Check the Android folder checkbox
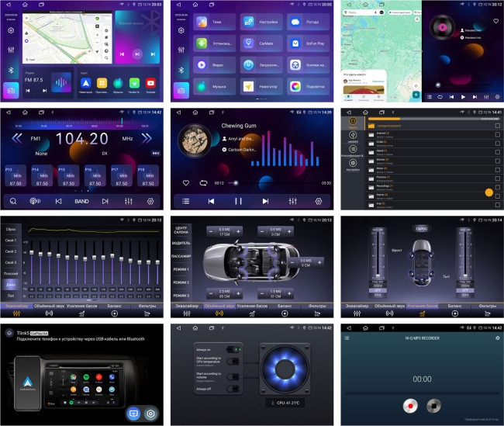The width and height of the screenshot is (504, 426). (x=497, y=133)
